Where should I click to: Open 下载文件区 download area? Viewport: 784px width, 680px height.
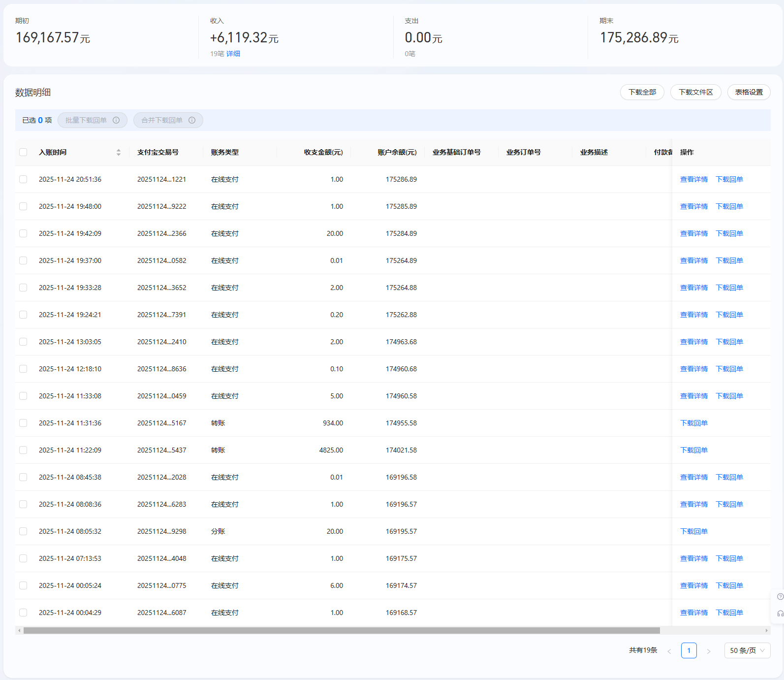pyautogui.click(x=695, y=92)
